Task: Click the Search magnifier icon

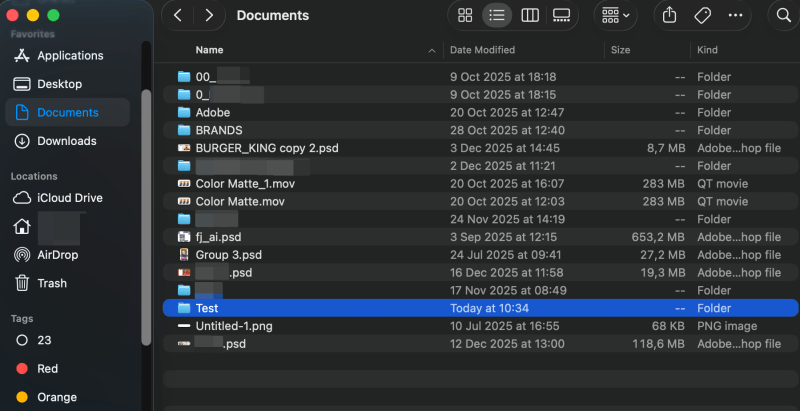Action: (x=783, y=15)
